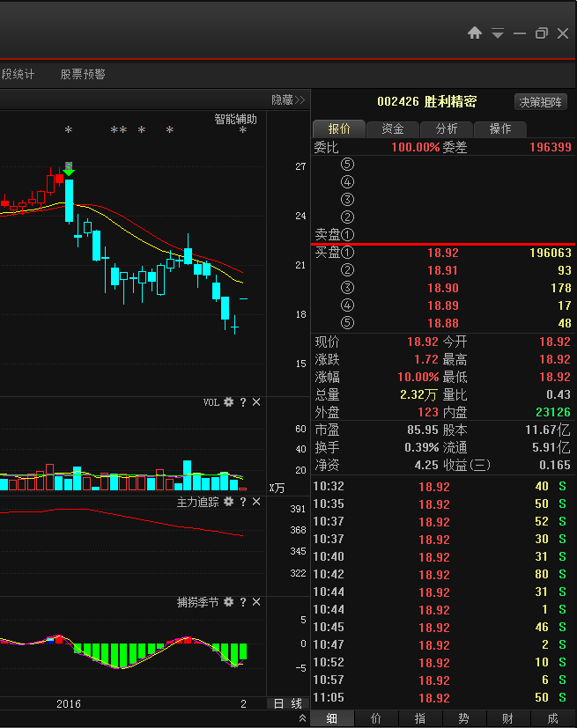Click the 智能辅助 label on chart
This screenshot has width=577, height=728.
pyautogui.click(x=236, y=119)
